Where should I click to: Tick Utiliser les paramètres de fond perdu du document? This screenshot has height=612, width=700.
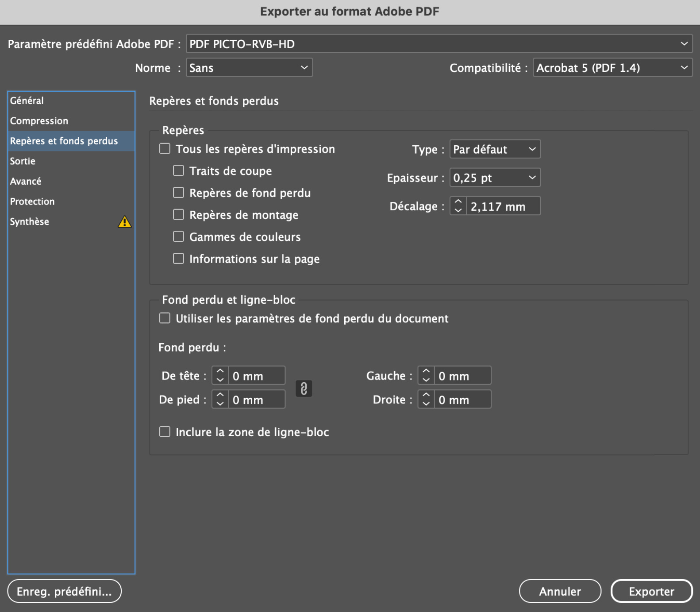[165, 318]
